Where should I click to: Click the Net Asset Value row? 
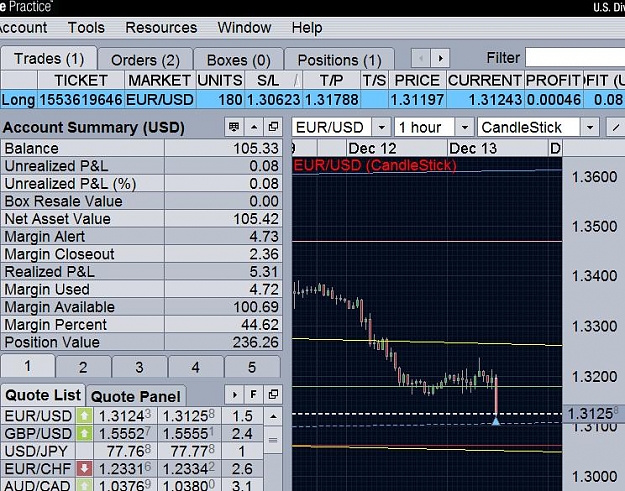tap(142, 219)
